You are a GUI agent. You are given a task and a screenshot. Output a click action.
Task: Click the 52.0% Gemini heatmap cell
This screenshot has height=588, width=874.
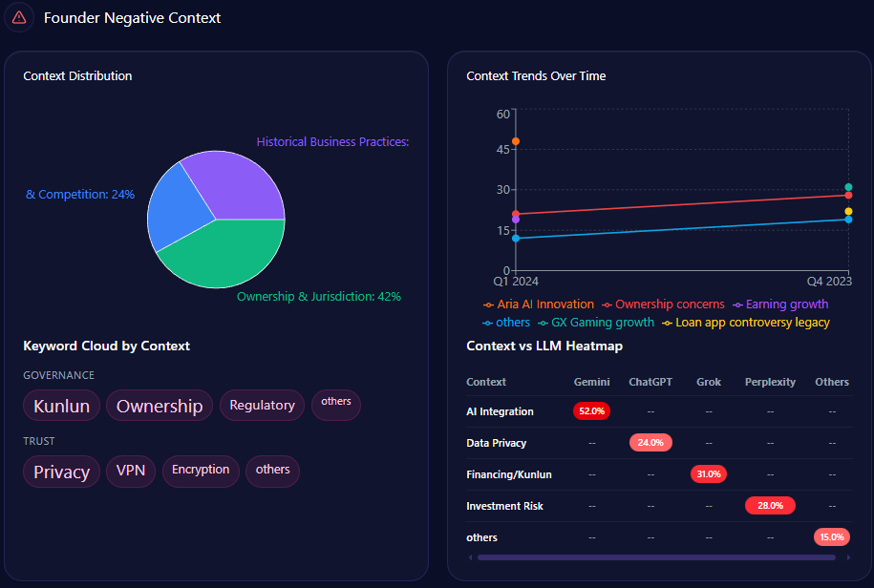[x=591, y=411]
